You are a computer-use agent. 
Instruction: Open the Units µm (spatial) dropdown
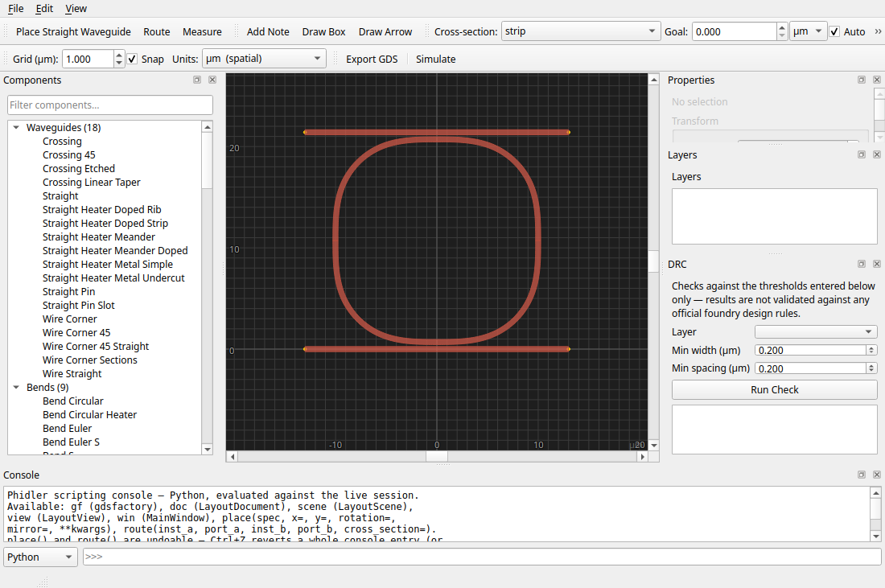pos(264,59)
